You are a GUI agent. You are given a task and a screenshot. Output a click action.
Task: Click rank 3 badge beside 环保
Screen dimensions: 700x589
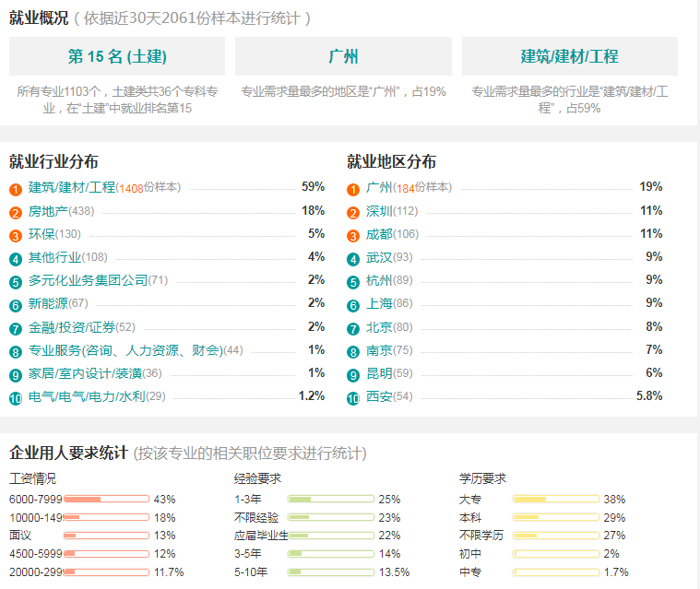click(16, 236)
